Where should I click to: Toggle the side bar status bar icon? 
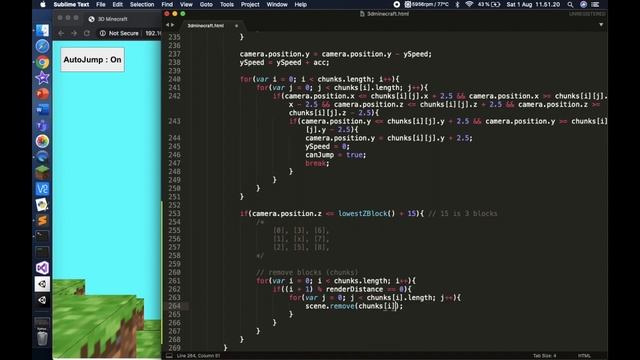169,356
